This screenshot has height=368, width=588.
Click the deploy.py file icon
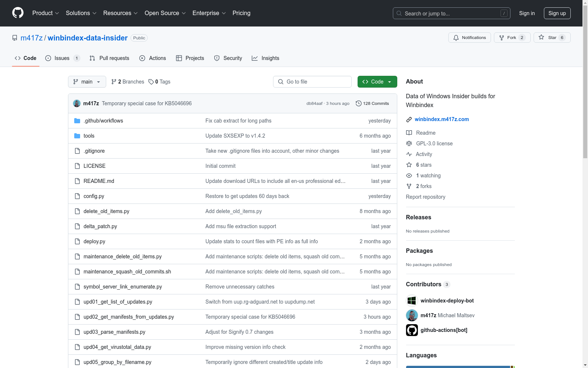77,241
